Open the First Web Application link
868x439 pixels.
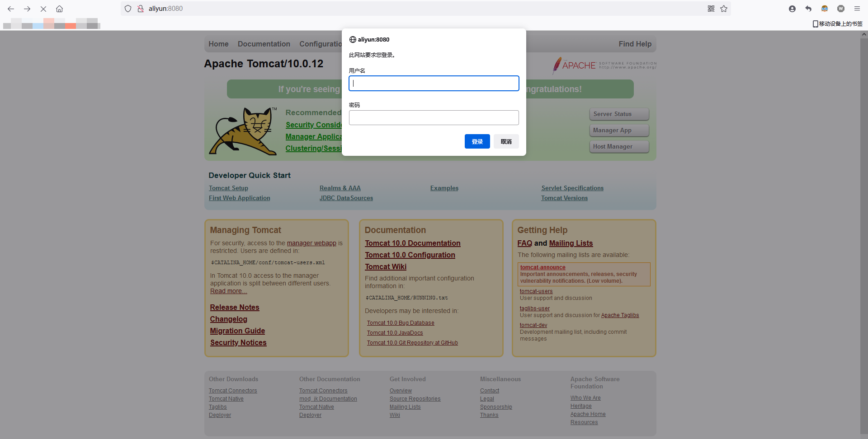(x=240, y=198)
